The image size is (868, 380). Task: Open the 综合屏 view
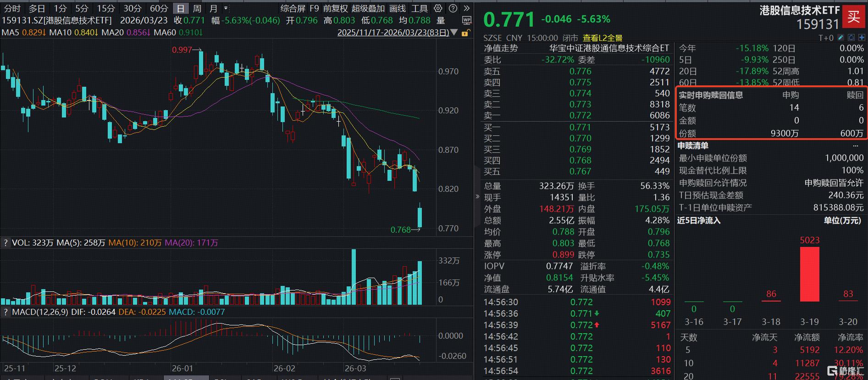point(293,8)
